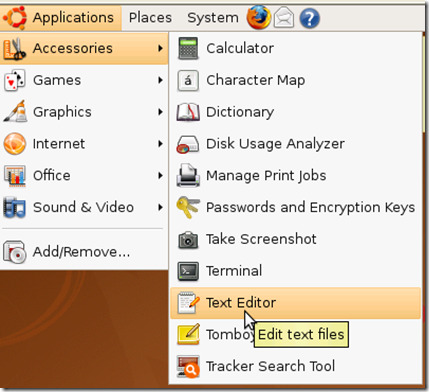
Task: Launch Firefox from the top panel
Action: click(x=258, y=17)
